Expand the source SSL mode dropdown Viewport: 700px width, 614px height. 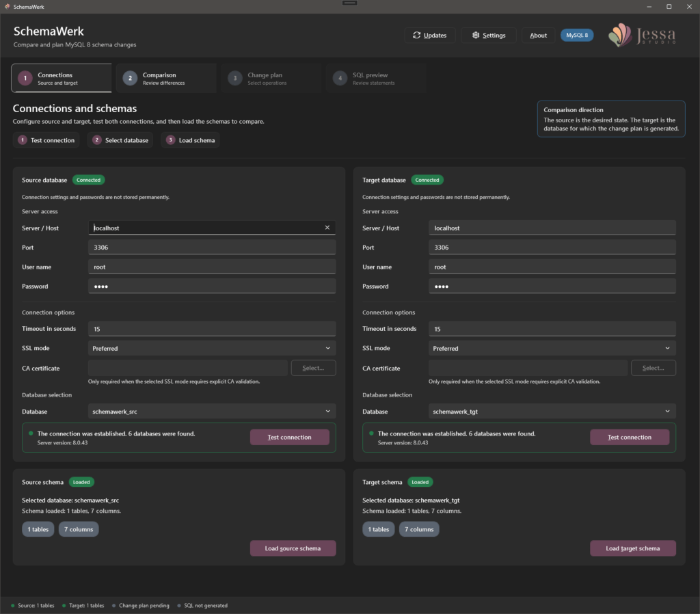pyautogui.click(x=212, y=348)
